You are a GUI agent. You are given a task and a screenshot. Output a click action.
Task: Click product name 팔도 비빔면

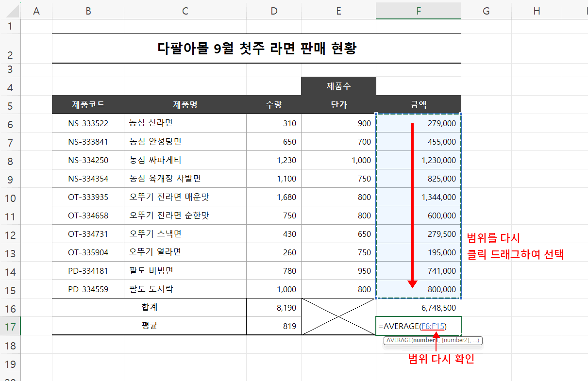pos(185,271)
